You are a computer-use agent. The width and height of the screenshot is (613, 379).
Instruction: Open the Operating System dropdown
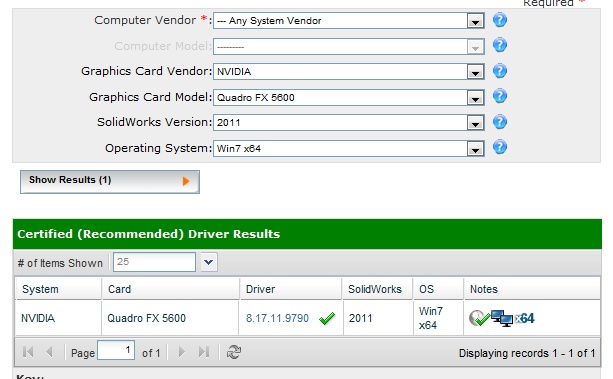[x=475, y=149]
